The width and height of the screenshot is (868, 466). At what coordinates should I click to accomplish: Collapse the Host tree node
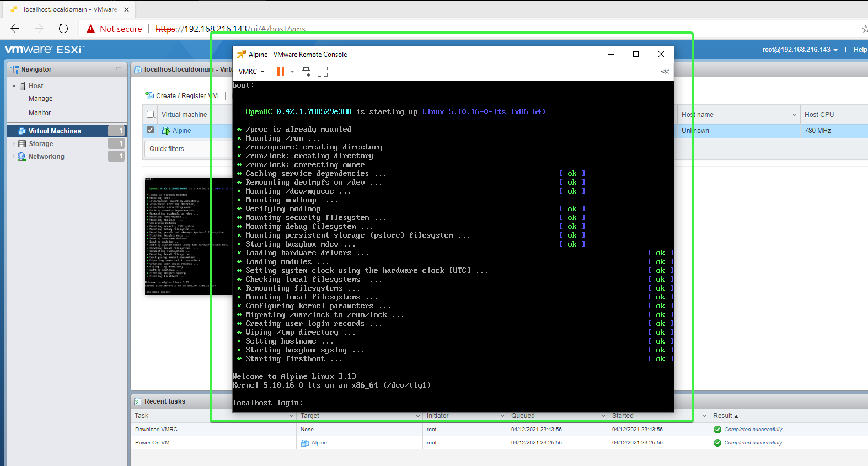(x=14, y=86)
